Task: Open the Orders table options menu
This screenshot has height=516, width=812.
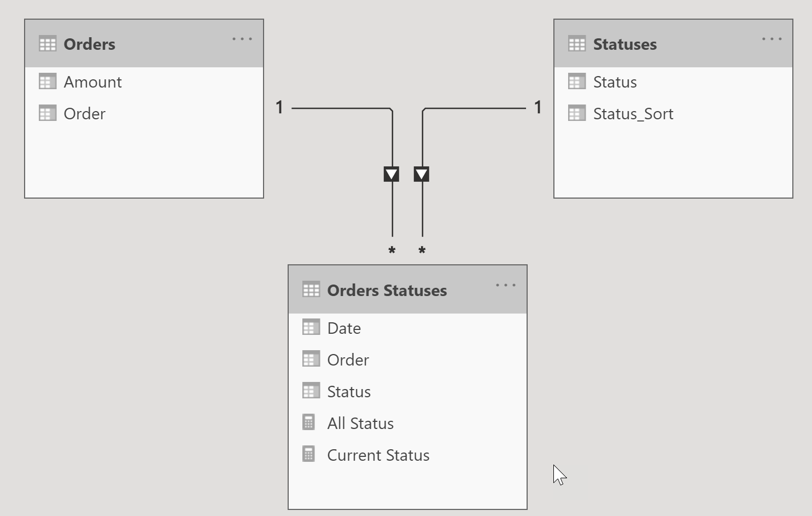Action: [242, 38]
